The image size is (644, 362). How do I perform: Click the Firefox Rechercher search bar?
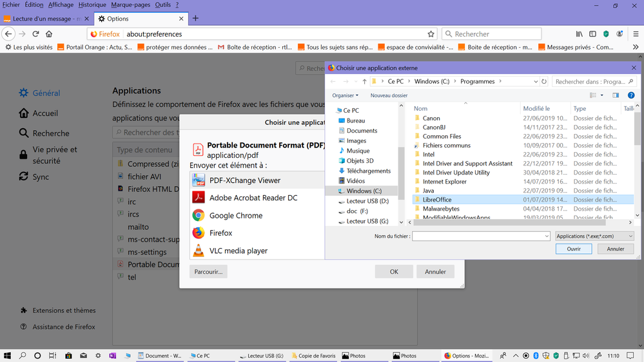click(492, 34)
